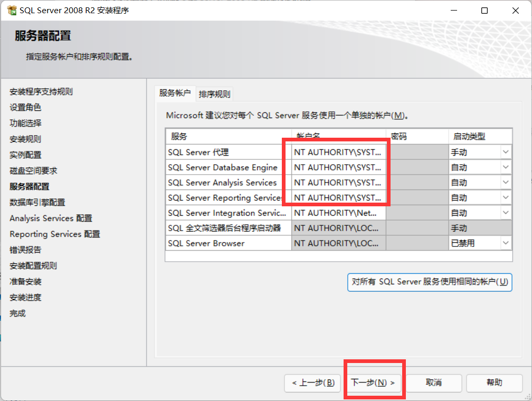Click the 取消 button
The image size is (532, 401).
point(434,383)
